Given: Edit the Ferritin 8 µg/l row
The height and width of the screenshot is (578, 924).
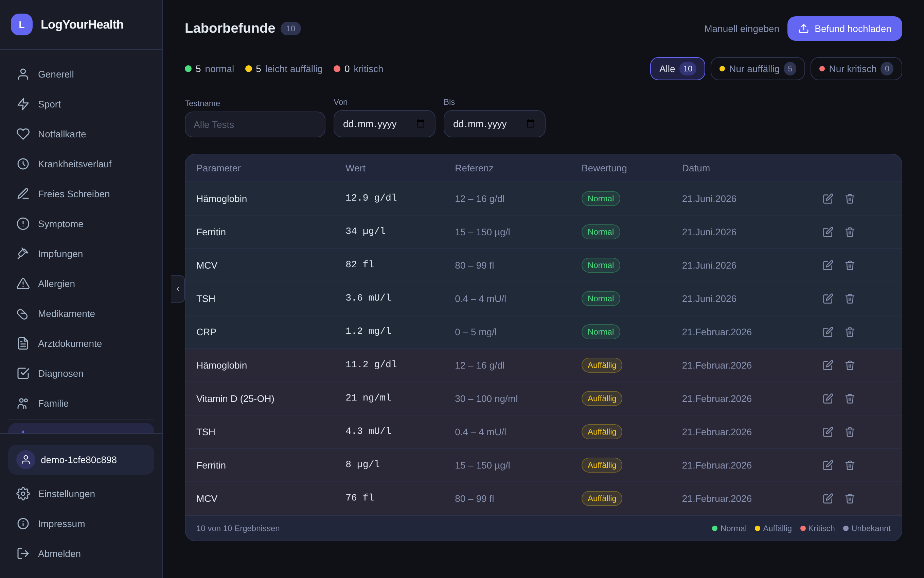Looking at the screenshot, I should pos(828,465).
